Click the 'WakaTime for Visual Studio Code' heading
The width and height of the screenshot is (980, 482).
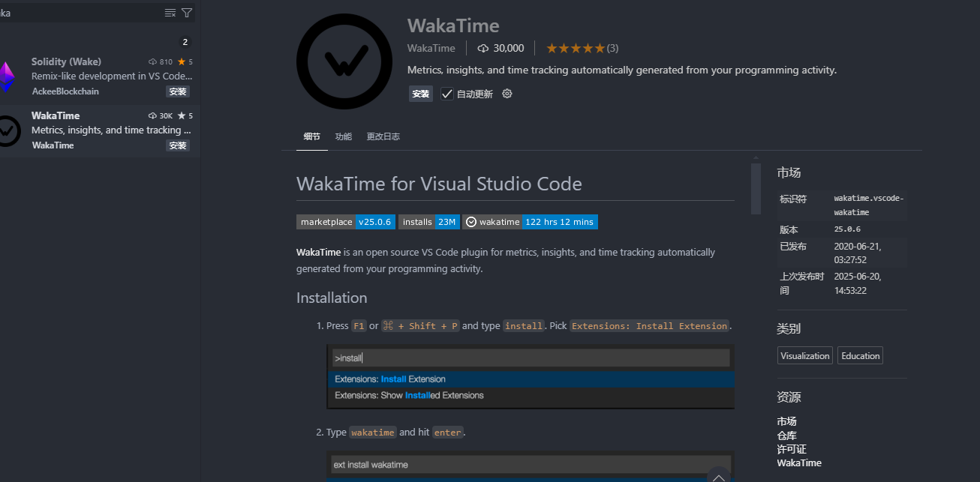point(439,184)
